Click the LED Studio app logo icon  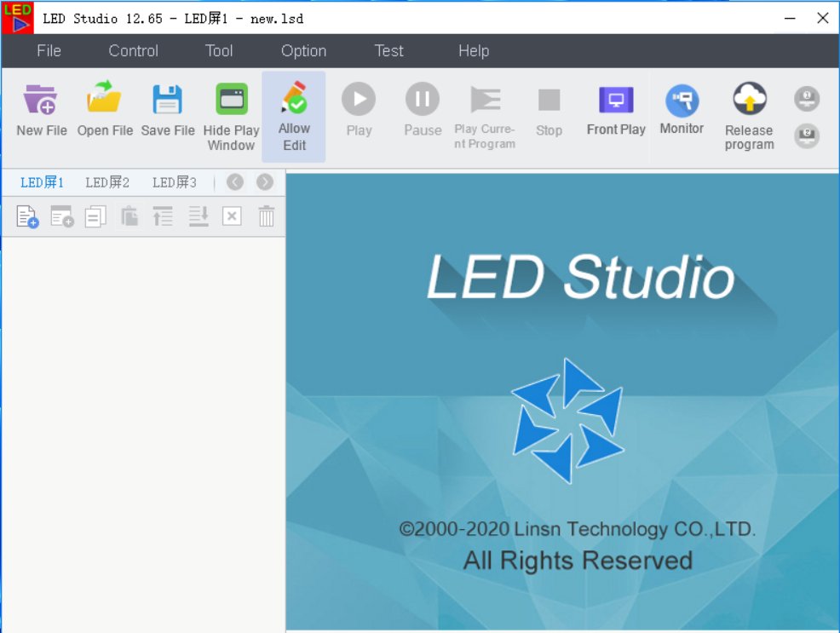17,18
